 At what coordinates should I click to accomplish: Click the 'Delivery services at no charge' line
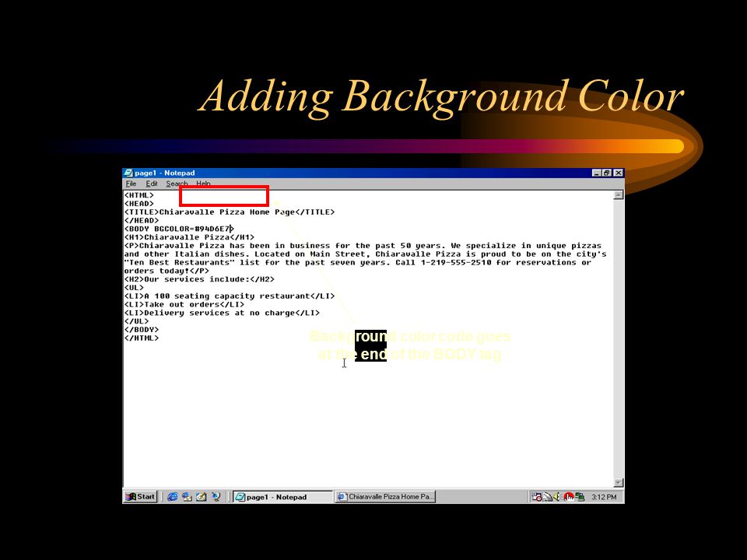pos(222,313)
